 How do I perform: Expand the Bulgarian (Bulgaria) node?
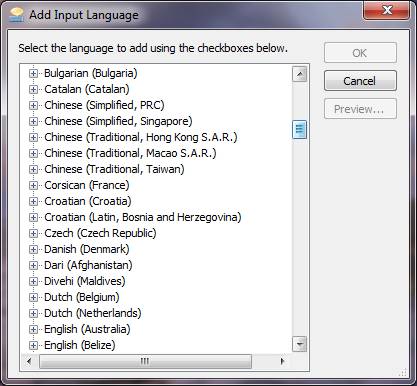click(x=33, y=73)
